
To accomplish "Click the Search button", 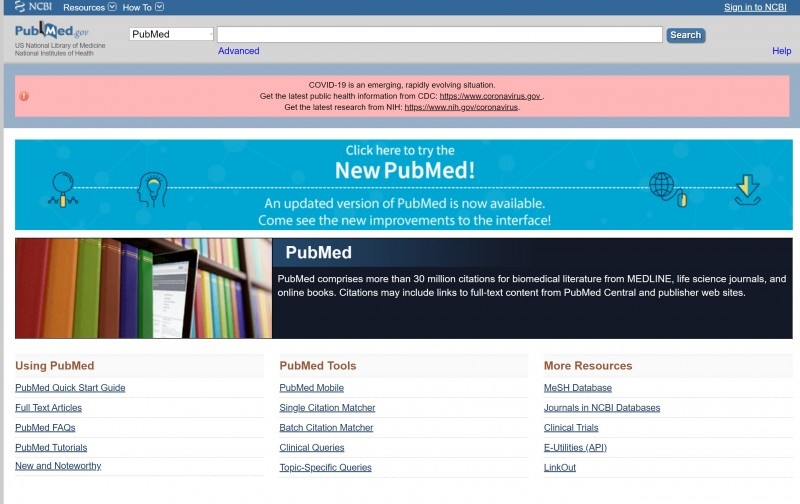I will [686, 35].
